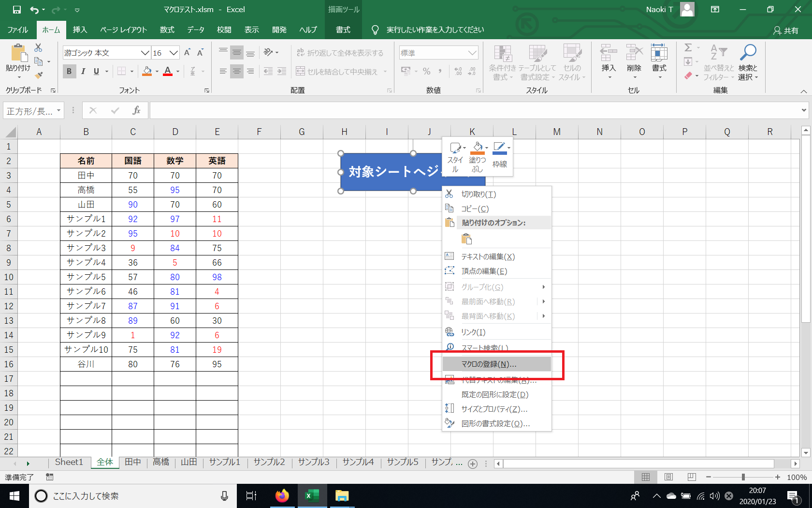
Task: Open the font name dropdown
Action: 145,53
